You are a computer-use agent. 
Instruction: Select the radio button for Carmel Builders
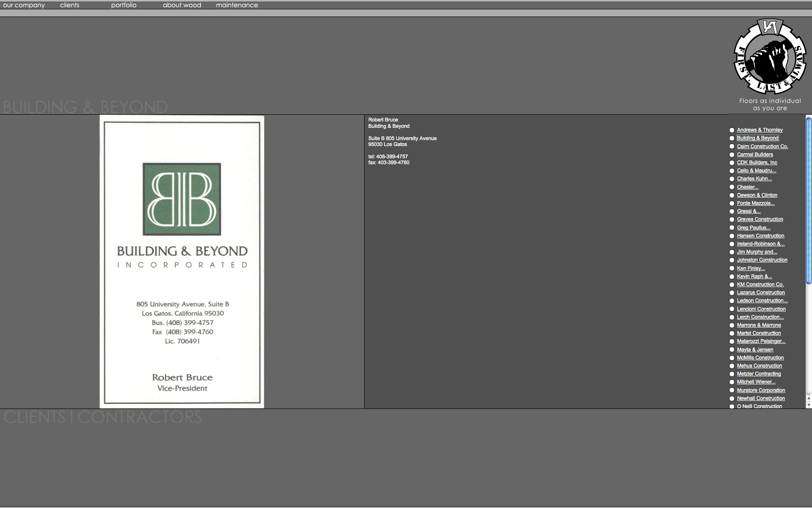[732, 155]
